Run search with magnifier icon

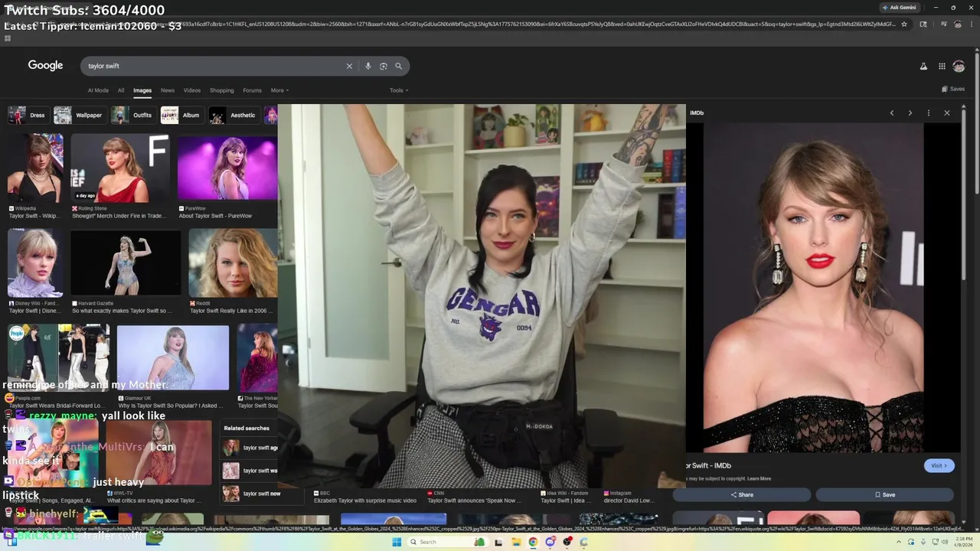coord(398,66)
